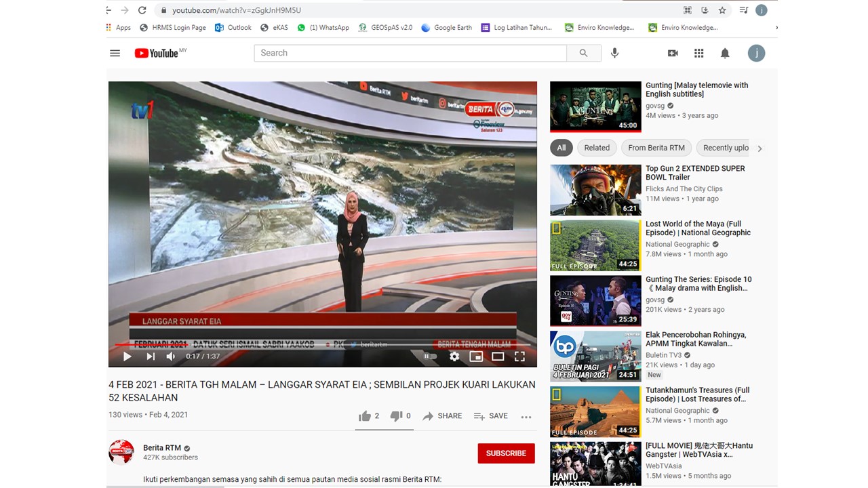Enter full screen mode

[519, 357]
